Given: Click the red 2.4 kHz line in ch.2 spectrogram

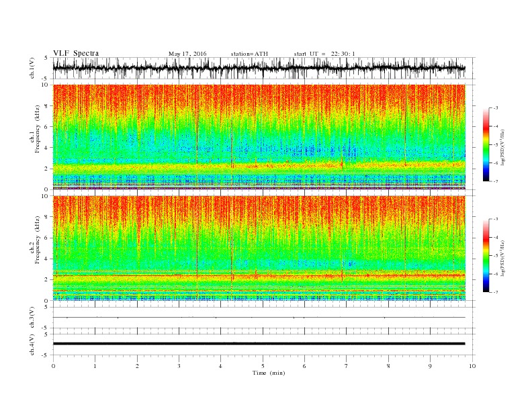Looking at the screenshot, I should pos(259,275).
